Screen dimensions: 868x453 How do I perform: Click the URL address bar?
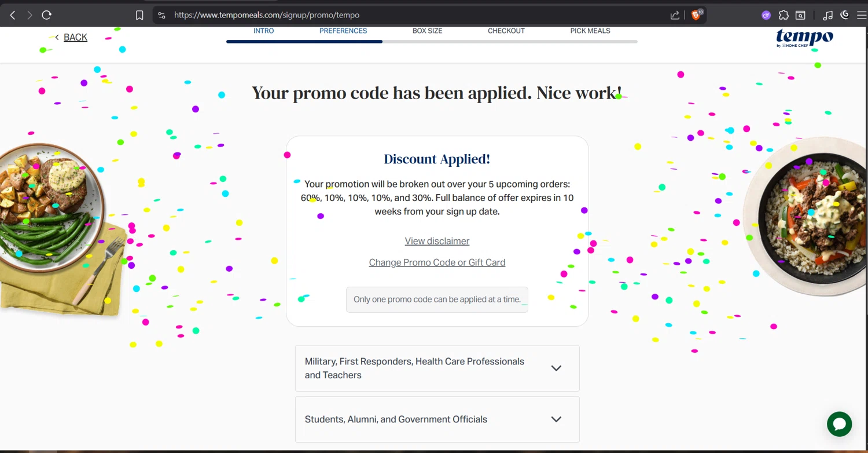417,15
